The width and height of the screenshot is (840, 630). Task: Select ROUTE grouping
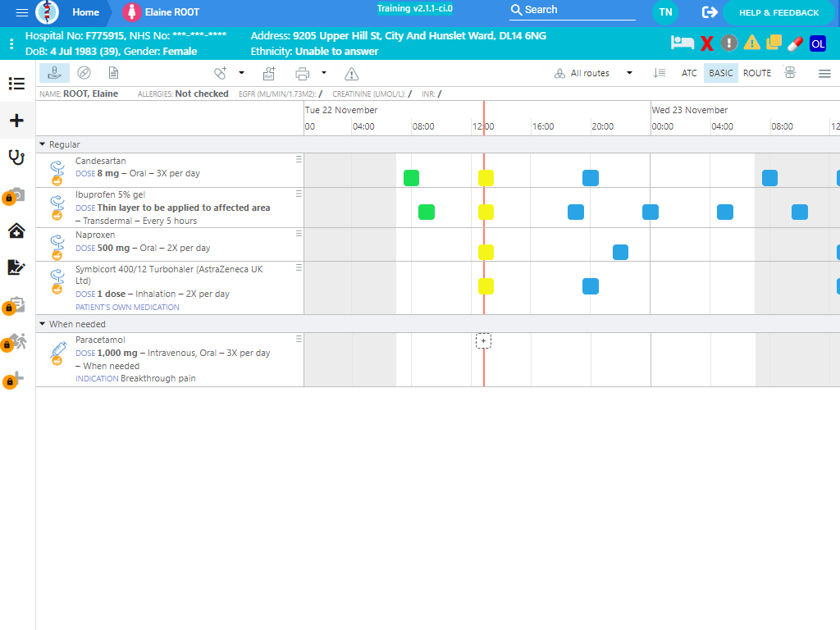[757, 73]
